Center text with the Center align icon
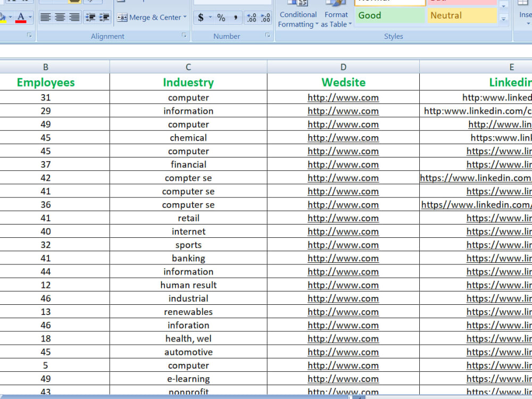This screenshot has width=532, height=399. coord(60,17)
